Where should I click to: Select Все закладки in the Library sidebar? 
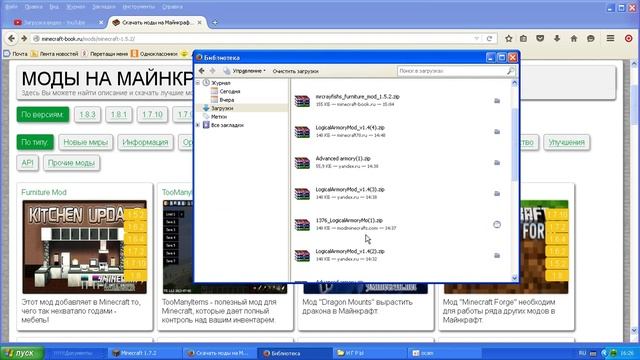[x=227, y=125]
